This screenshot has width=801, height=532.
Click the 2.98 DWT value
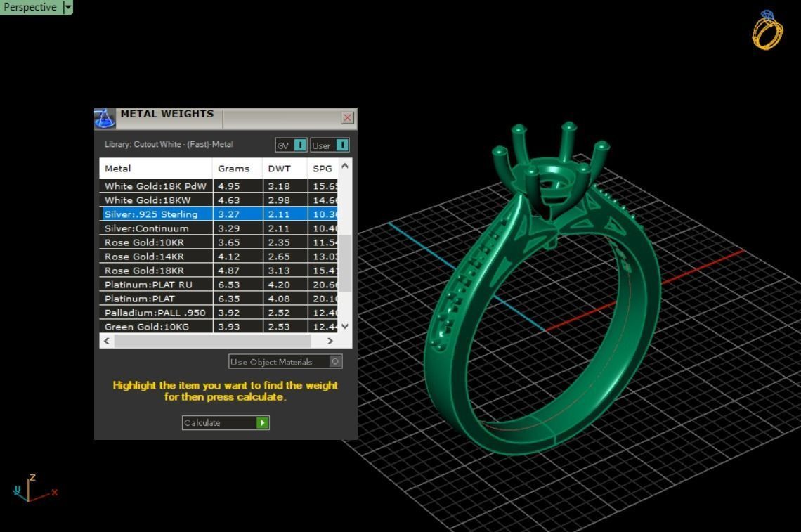pos(279,200)
